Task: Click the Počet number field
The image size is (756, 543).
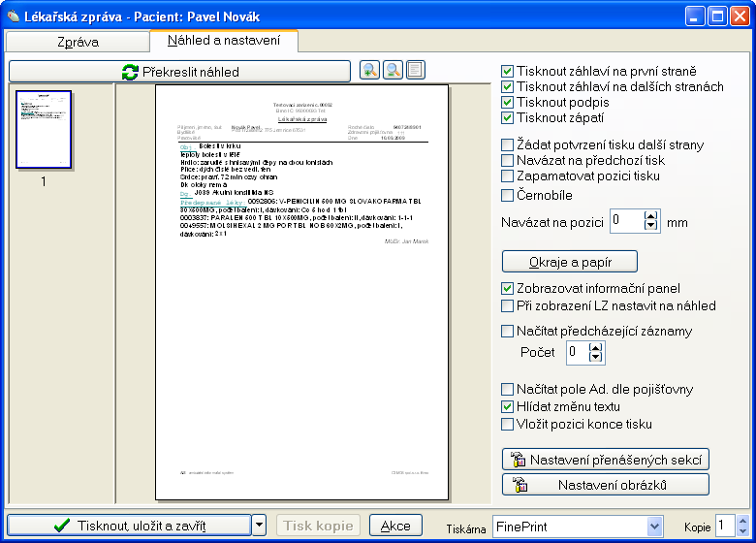Action: click(578, 353)
